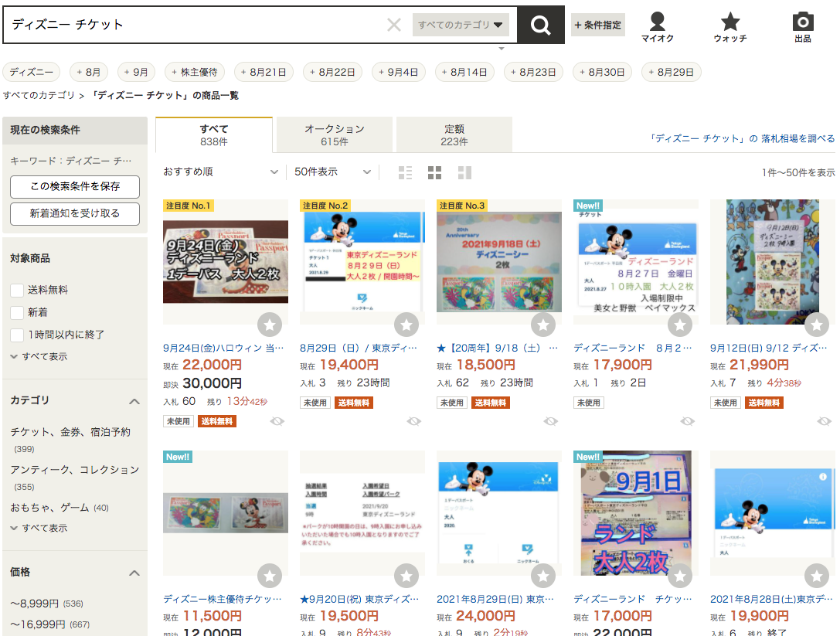Hide the 21,990円 listing eye icon
This screenshot has height=636, width=840.
tap(825, 421)
